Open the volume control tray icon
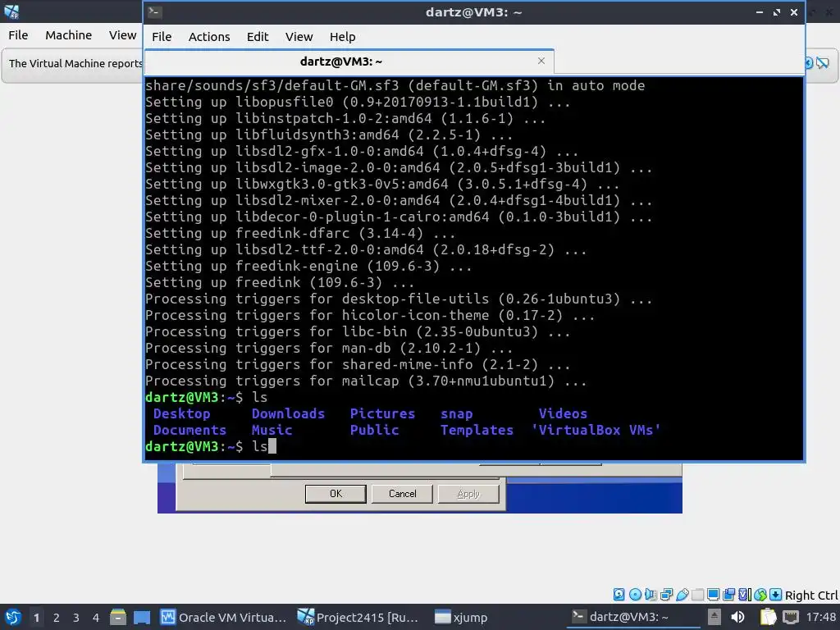This screenshot has height=630, width=840. click(x=737, y=617)
